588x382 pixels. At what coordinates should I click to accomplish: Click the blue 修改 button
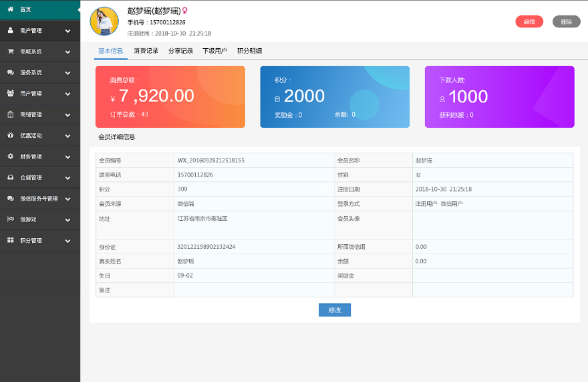335,310
